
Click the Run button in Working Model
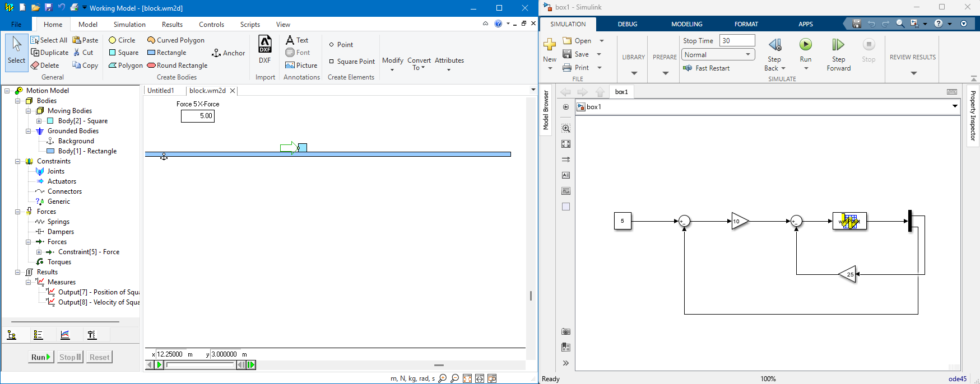coord(41,357)
